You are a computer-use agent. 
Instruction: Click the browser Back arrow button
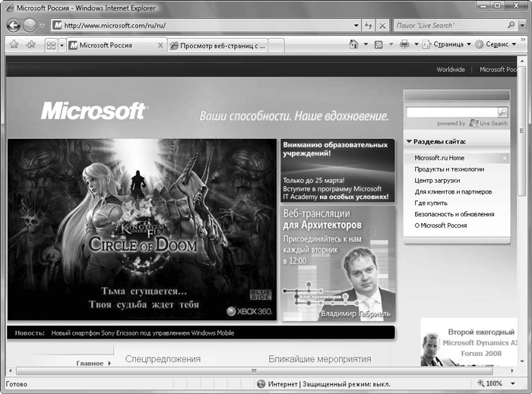(x=14, y=25)
